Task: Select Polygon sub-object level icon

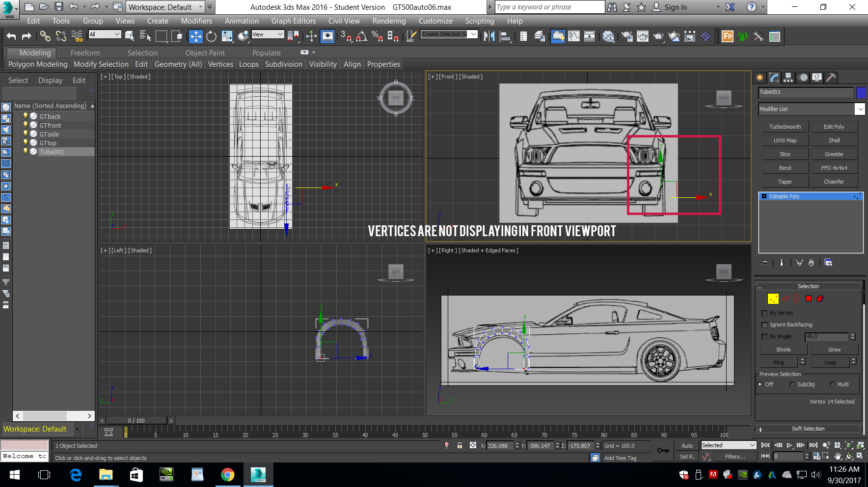Action: tap(809, 298)
